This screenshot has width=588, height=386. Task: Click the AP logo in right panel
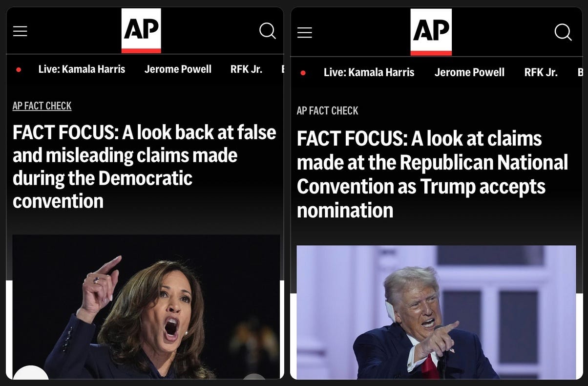(431, 32)
